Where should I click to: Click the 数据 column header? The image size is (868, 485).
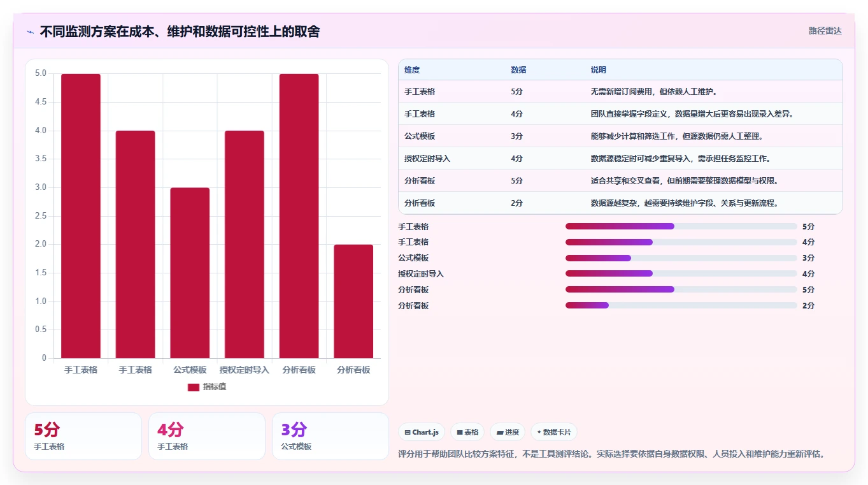[x=518, y=70]
